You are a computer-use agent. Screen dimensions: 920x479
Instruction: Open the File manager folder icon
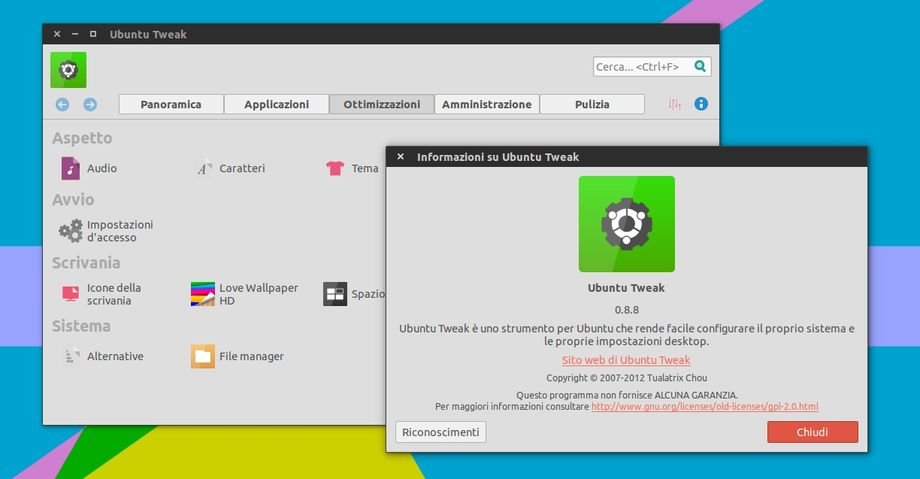(203, 356)
